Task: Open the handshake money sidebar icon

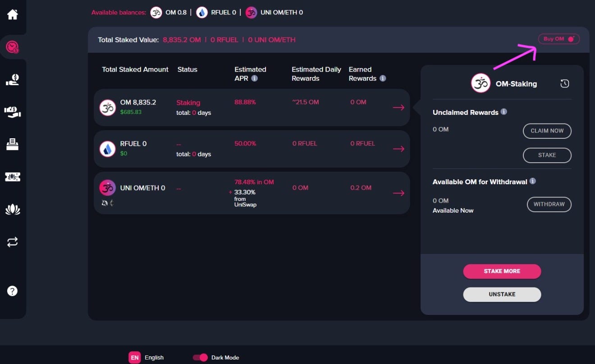Action: coord(13,112)
